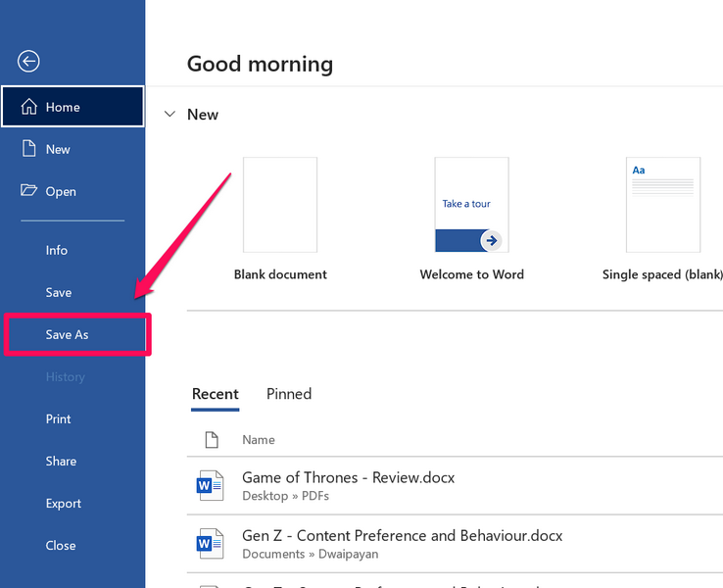
Task: Sort the list by Name column
Action: click(x=259, y=440)
